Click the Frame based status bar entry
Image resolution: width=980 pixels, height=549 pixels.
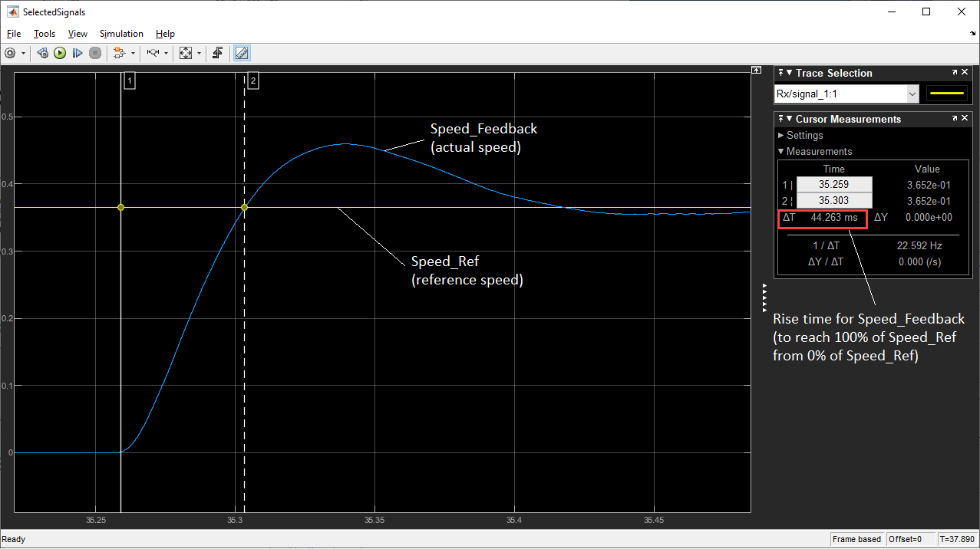[856, 539]
